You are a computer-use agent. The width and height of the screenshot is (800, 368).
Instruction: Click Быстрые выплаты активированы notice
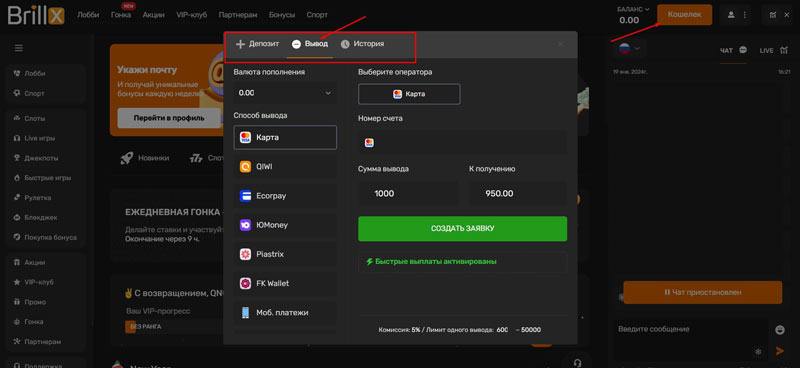point(462,261)
